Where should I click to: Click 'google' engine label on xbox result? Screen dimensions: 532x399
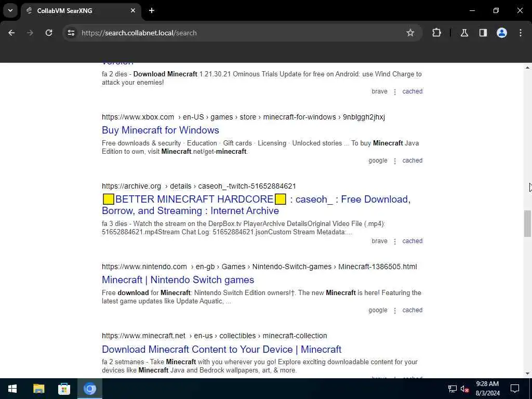click(378, 161)
